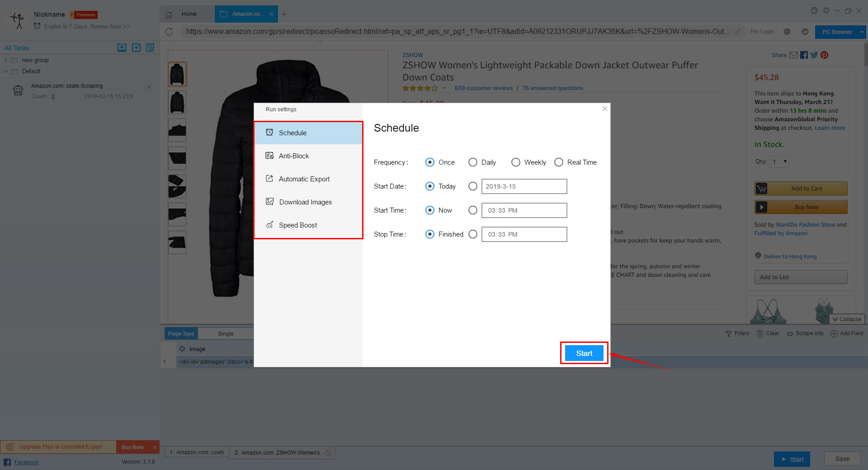Image resolution: width=868 pixels, height=470 pixels.
Task: Select custom start date radio button
Action: (473, 186)
